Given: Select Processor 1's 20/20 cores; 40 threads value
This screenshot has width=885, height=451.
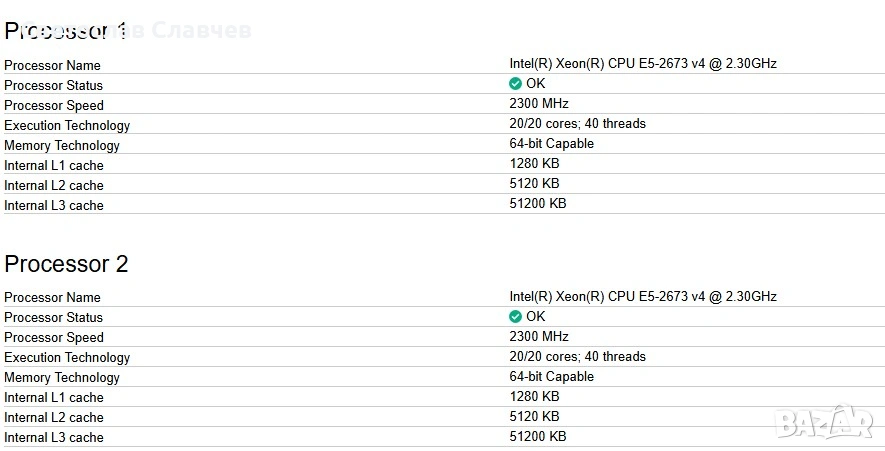Looking at the screenshot, I should (x=577, y=124).
